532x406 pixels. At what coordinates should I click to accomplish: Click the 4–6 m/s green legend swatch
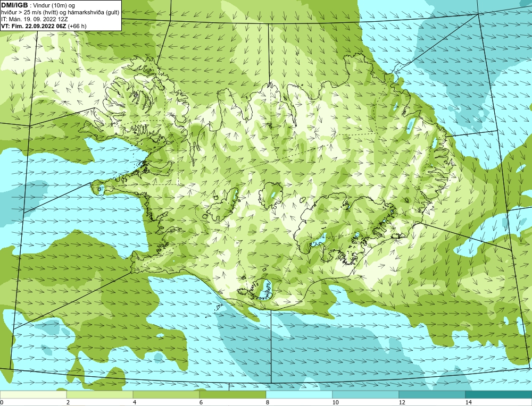point(166,394)
